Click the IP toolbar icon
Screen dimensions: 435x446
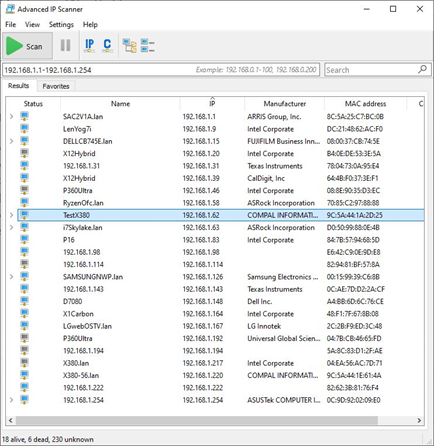(89, 46)
